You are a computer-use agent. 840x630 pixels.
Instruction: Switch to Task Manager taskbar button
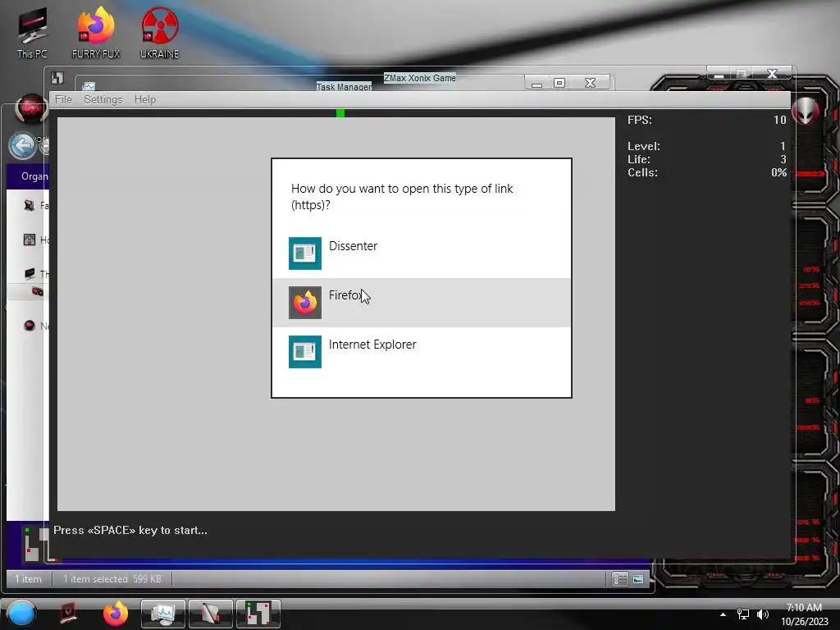point(163,614)
